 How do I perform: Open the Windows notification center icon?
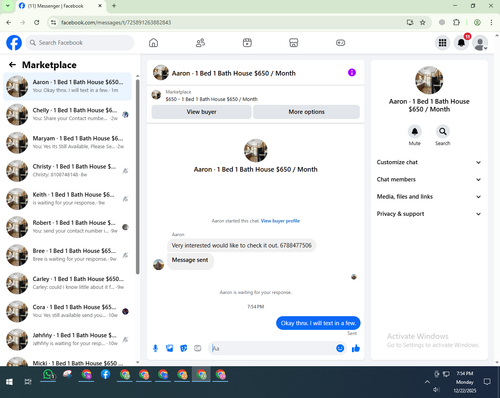pos(487,382)
